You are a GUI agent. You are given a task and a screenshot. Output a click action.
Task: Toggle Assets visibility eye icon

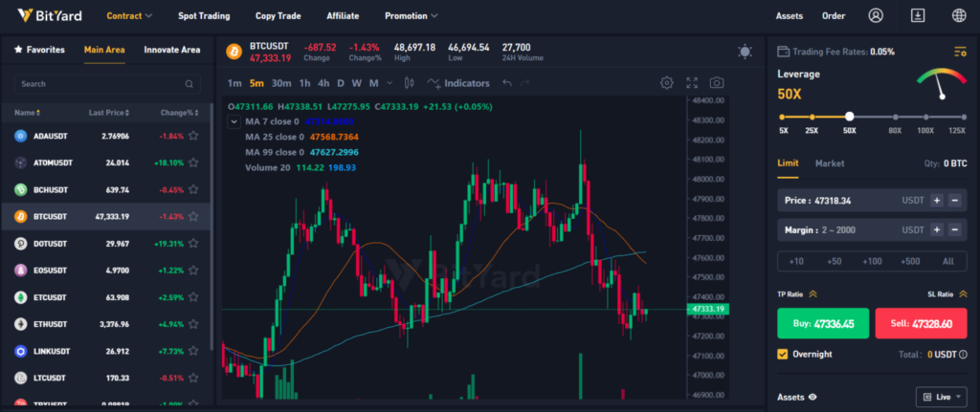click(813, 396)
